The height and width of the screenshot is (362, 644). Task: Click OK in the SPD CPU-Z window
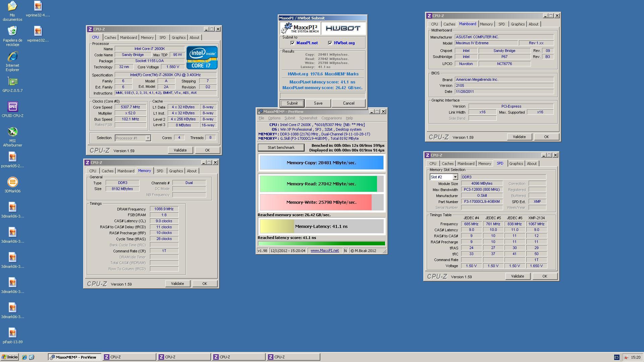[x=544, y=276]
